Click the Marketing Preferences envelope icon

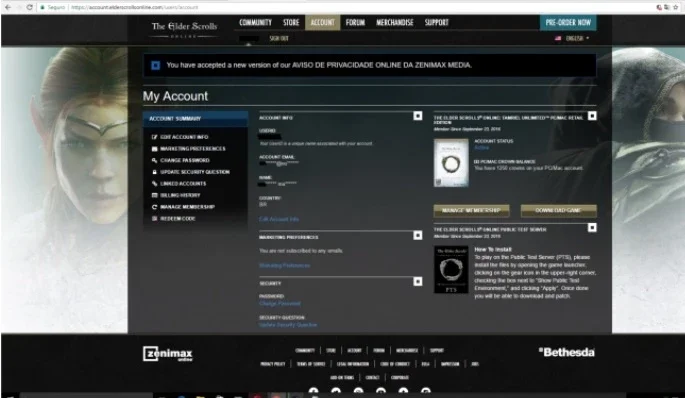pyautogui.click(x=154, y=149)
